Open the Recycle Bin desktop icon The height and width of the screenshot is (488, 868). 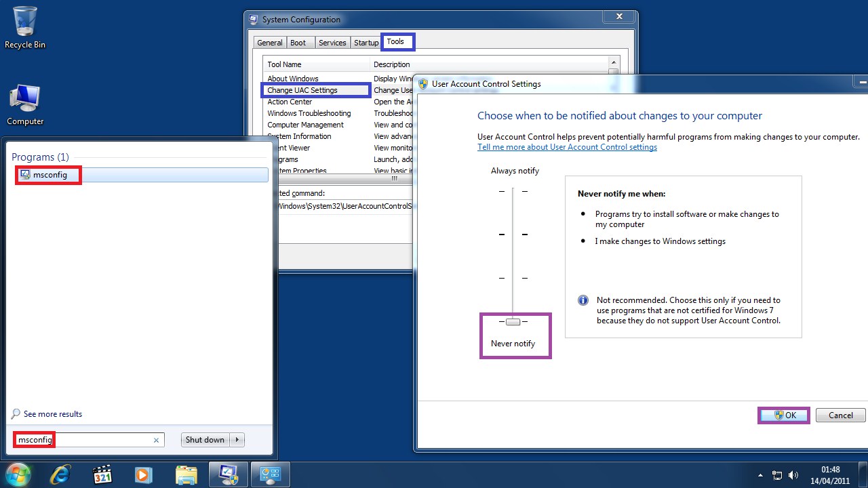pos(24,28)
